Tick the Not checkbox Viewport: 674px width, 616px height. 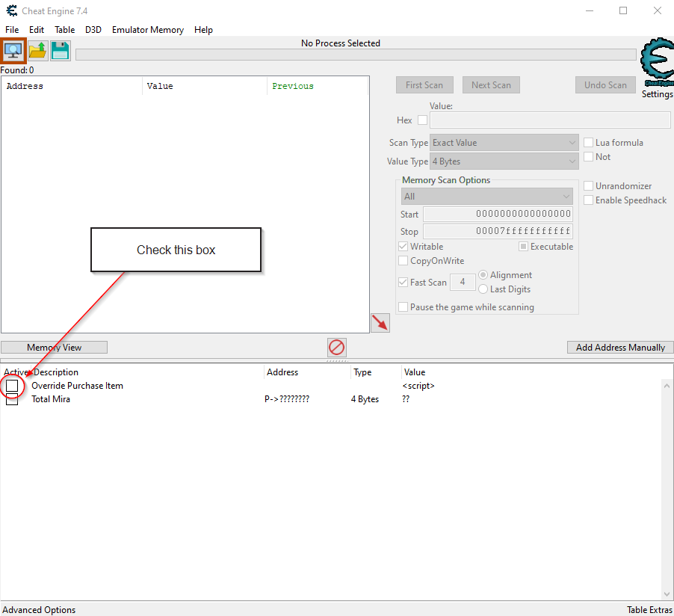(589, 156)
